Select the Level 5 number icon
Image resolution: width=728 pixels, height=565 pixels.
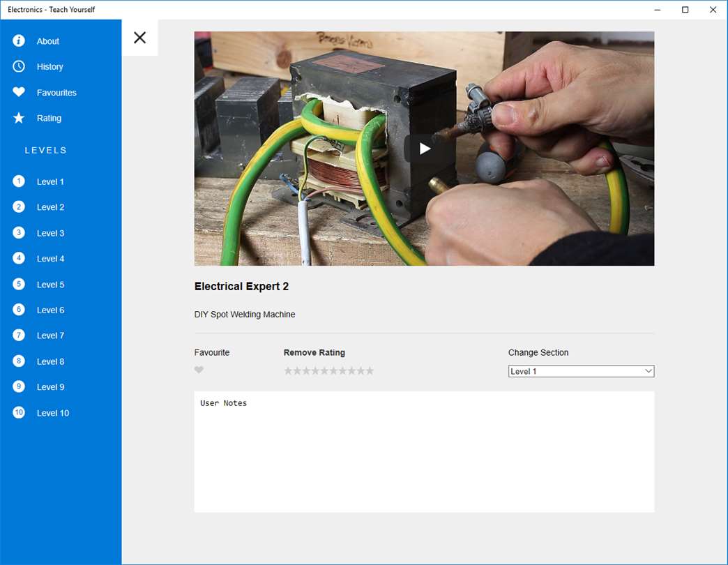(19, 284)
